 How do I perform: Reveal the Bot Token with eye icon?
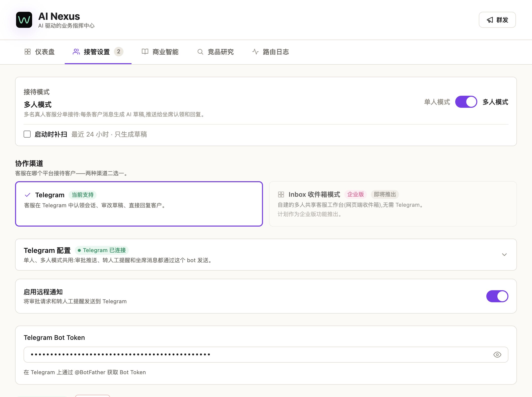497,355
